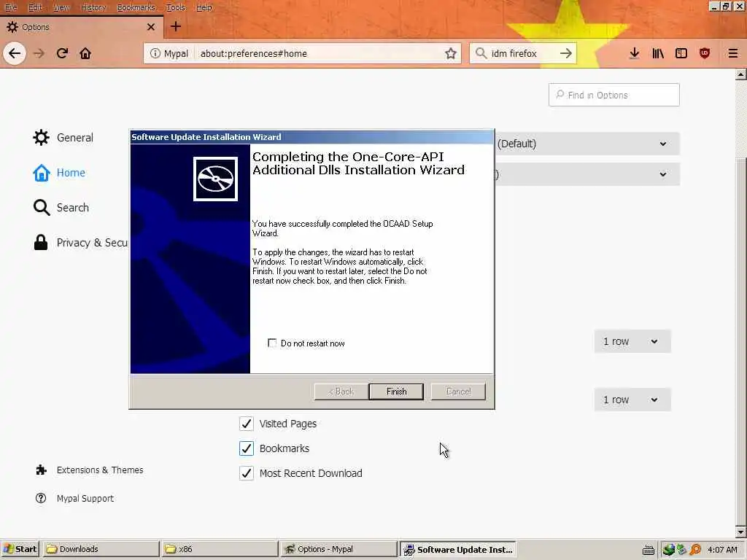Click the Find in Options search field
This screenshot has height=560, width=747.
[614, 95]
